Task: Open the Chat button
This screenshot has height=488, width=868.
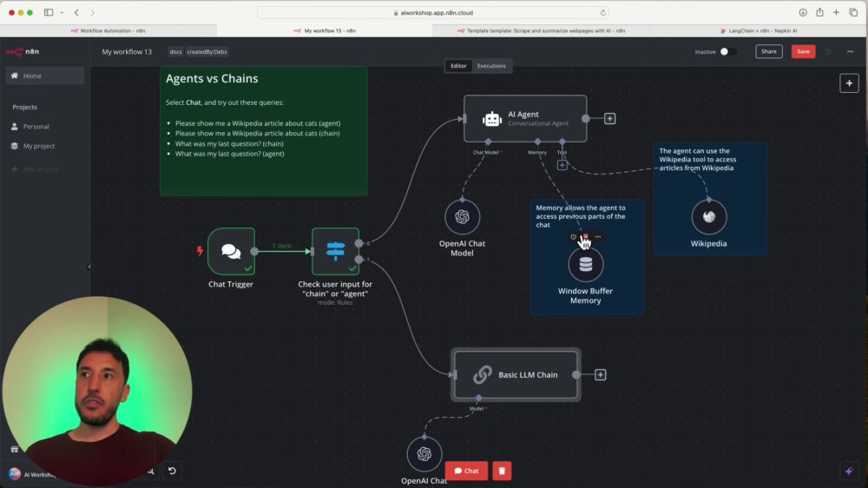Action: 466,471
